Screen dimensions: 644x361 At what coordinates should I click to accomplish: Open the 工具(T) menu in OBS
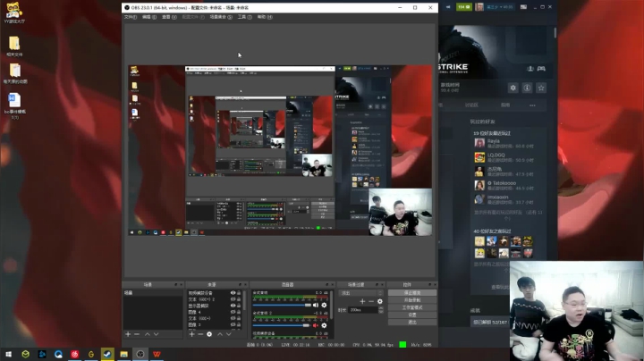point(245,17)
